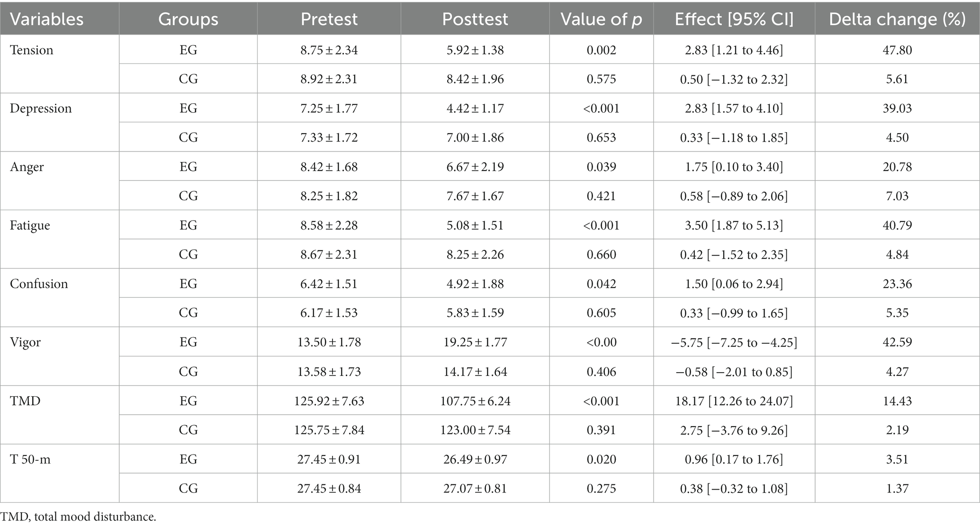This screenshot has width=980, height=527.
Task: Click the Variables column header
Action: point(47,19)
